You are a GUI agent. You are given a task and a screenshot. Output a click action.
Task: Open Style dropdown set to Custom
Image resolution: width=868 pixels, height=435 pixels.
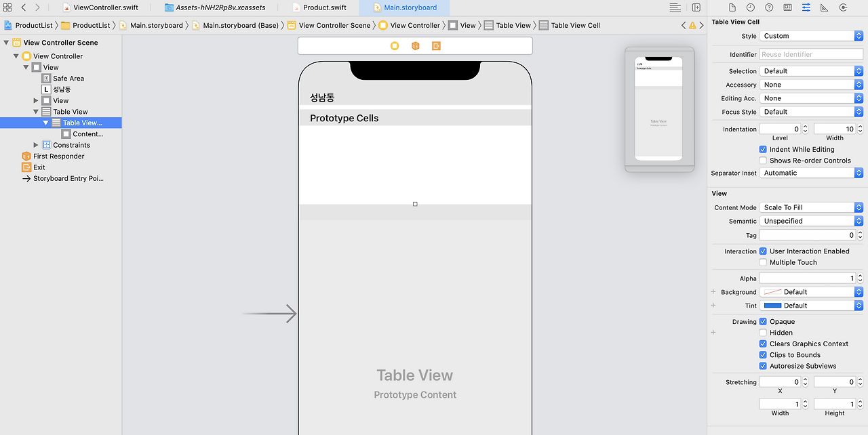point(811,36)
